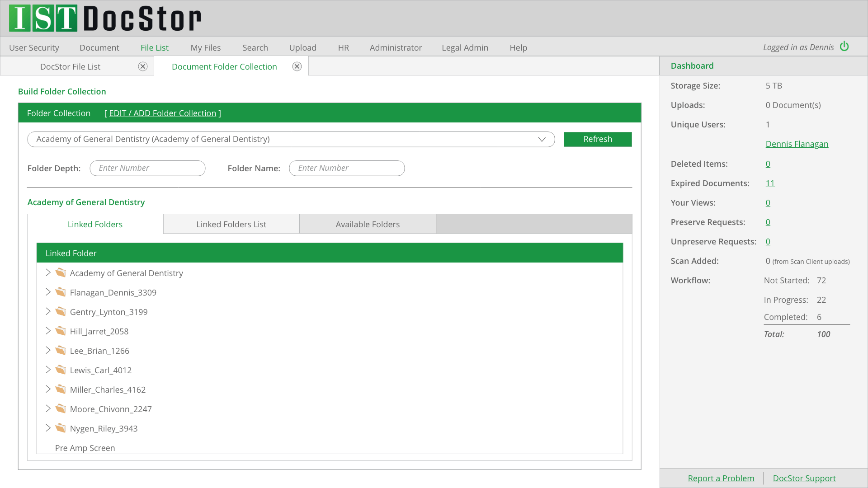Viewport: 868px width, 488px height.
Task: Open the Unpreserve Requests count link
Action: pos(768,241)
